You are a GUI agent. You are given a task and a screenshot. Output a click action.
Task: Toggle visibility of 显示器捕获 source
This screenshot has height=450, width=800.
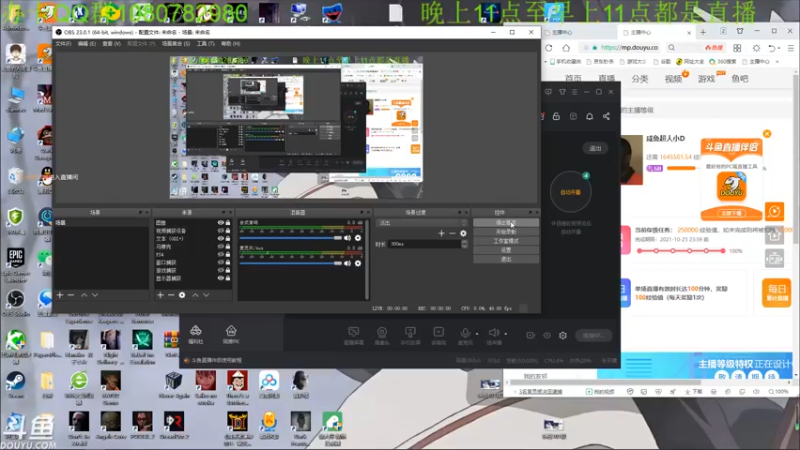tap(221, 278)
